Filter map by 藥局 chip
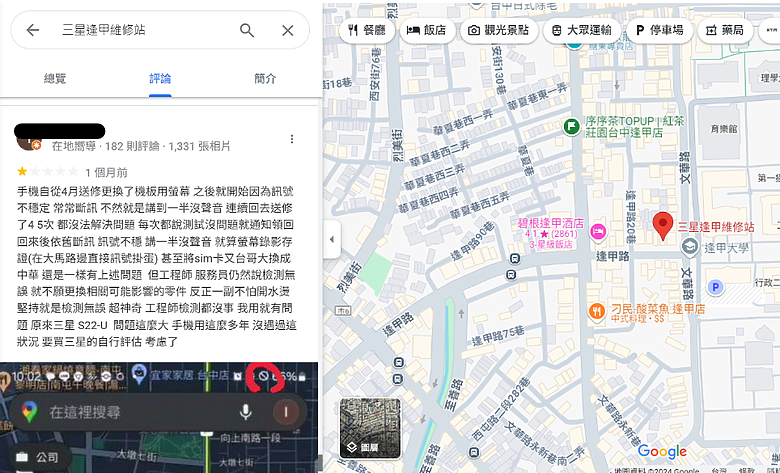 725,30
